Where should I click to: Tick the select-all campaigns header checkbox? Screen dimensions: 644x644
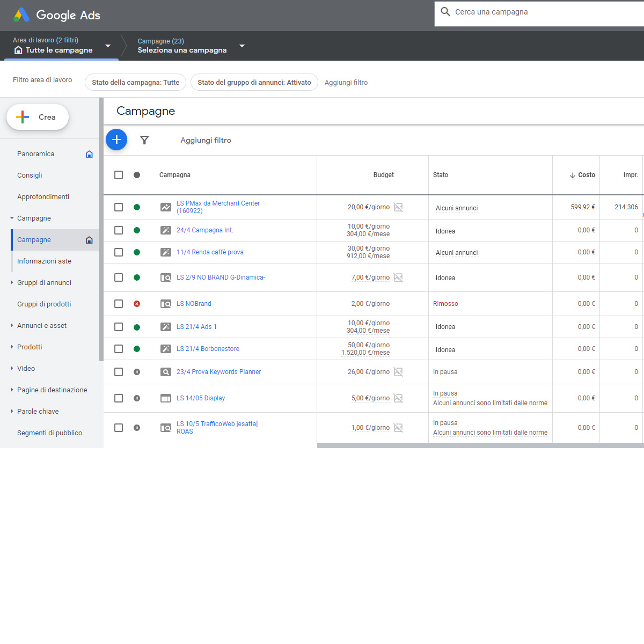(x=119, y=175)
